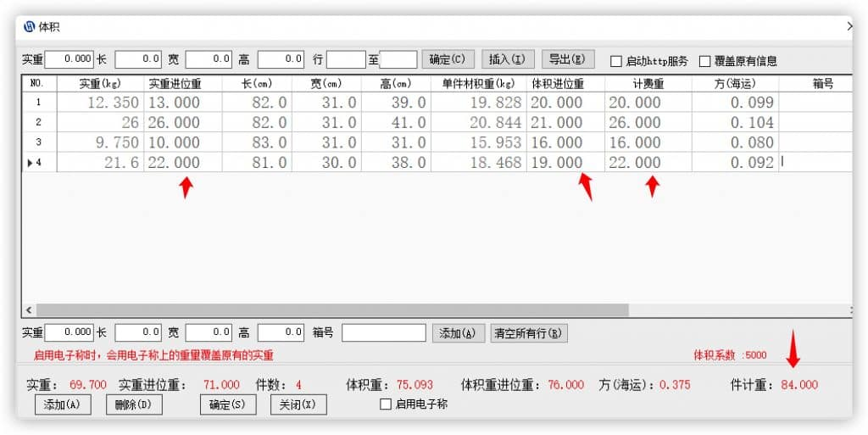
Task: Click the 方(海运) column header
Action: click(735, 84)
